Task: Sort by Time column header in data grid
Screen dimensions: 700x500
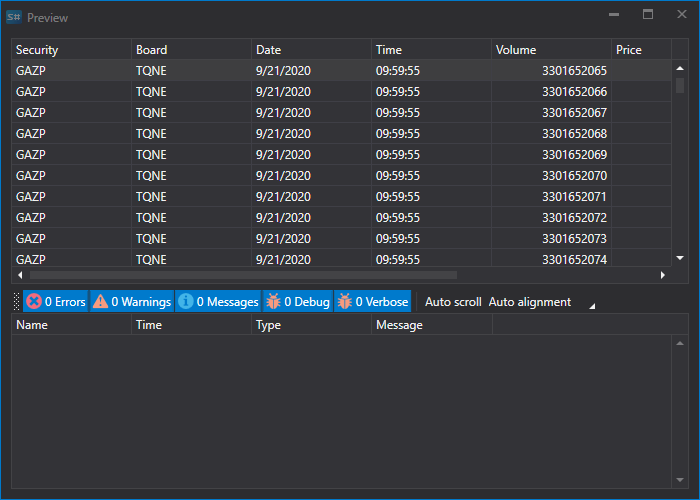Action: click(432, 50)
